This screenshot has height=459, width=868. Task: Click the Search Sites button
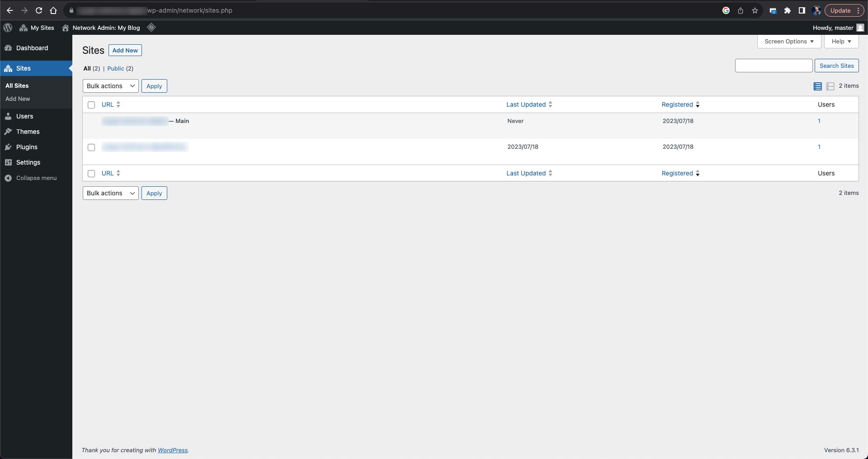click(x=837, y=66)
